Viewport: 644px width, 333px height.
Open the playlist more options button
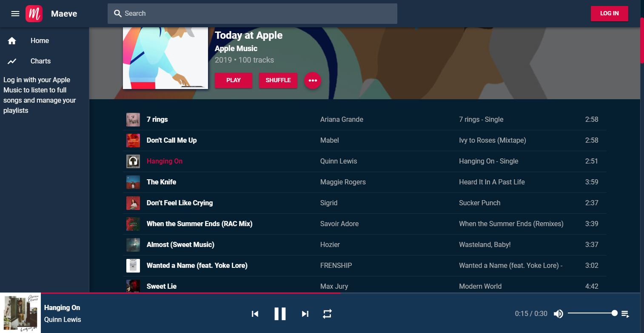[x=313, y=80]
